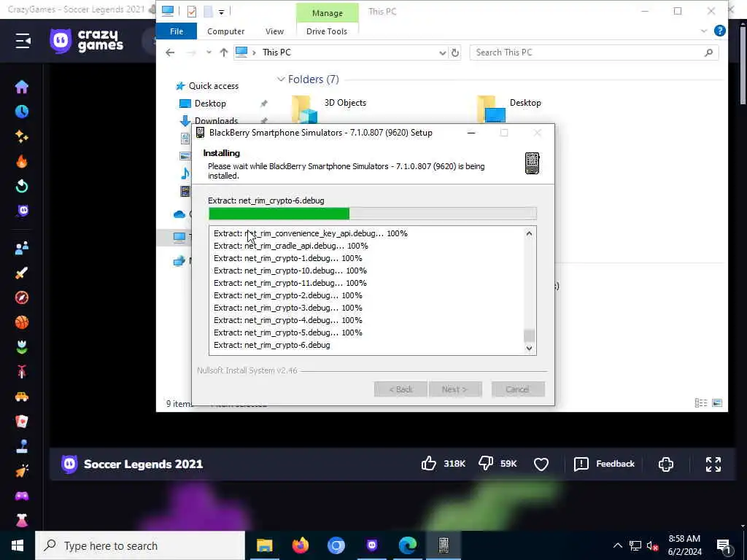Launch Firefox from the taskbar

[x=300, y=545]
